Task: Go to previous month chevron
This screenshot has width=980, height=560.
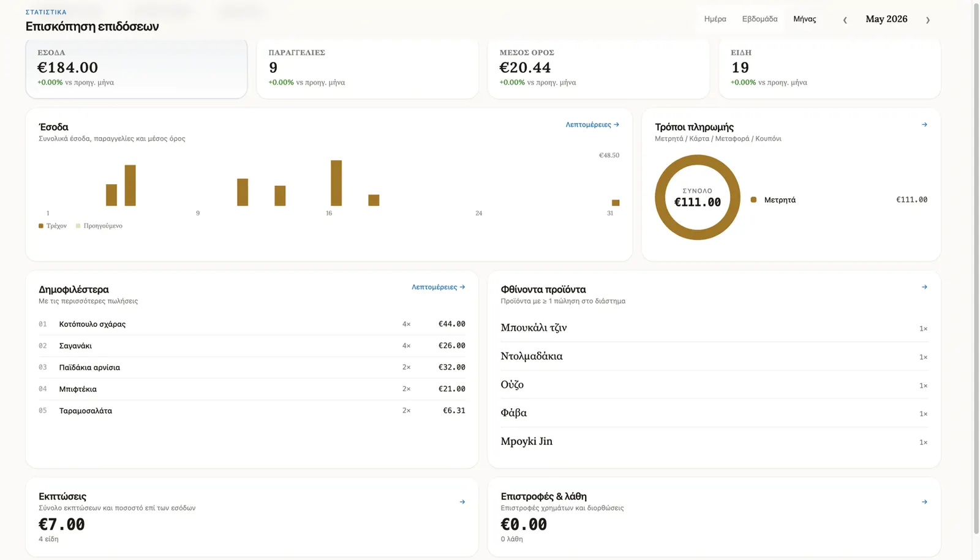Action: click(x=845, y=20)
